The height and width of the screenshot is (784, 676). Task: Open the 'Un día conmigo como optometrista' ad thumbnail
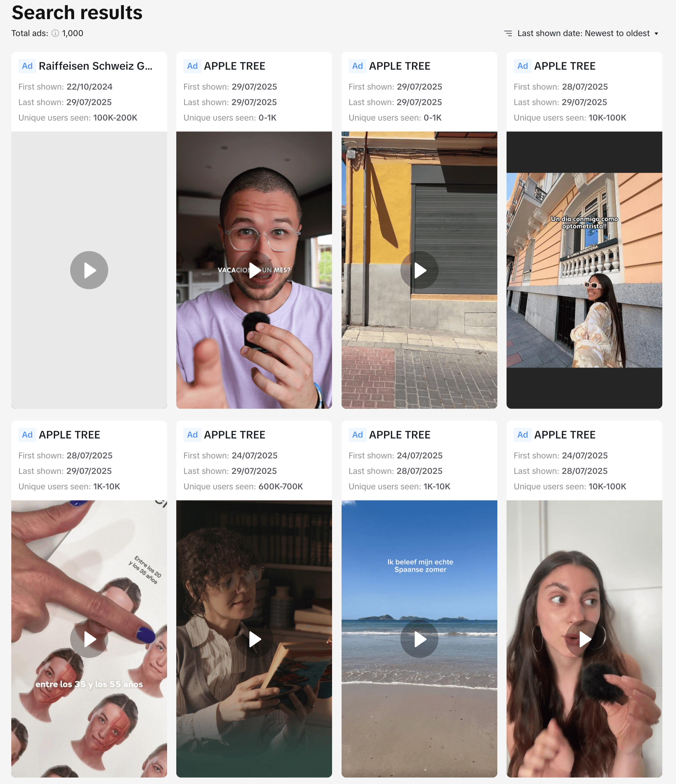584,270
